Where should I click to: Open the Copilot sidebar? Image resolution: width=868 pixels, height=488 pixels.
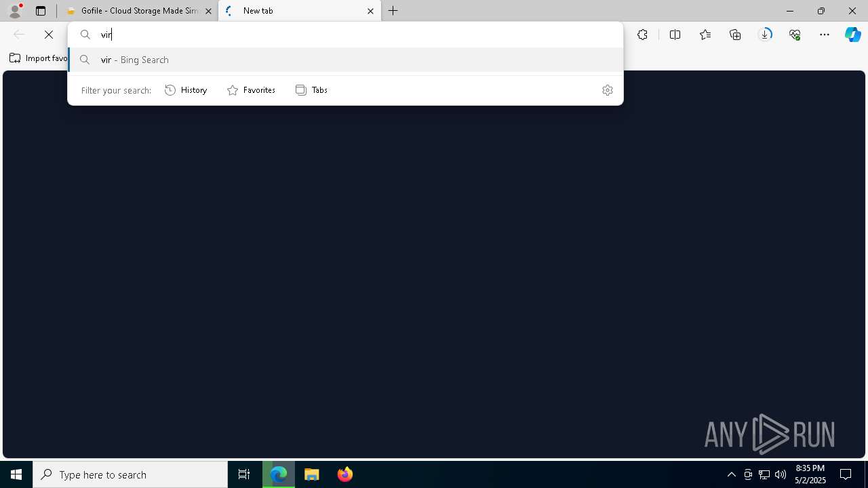[x=853, y=35]
